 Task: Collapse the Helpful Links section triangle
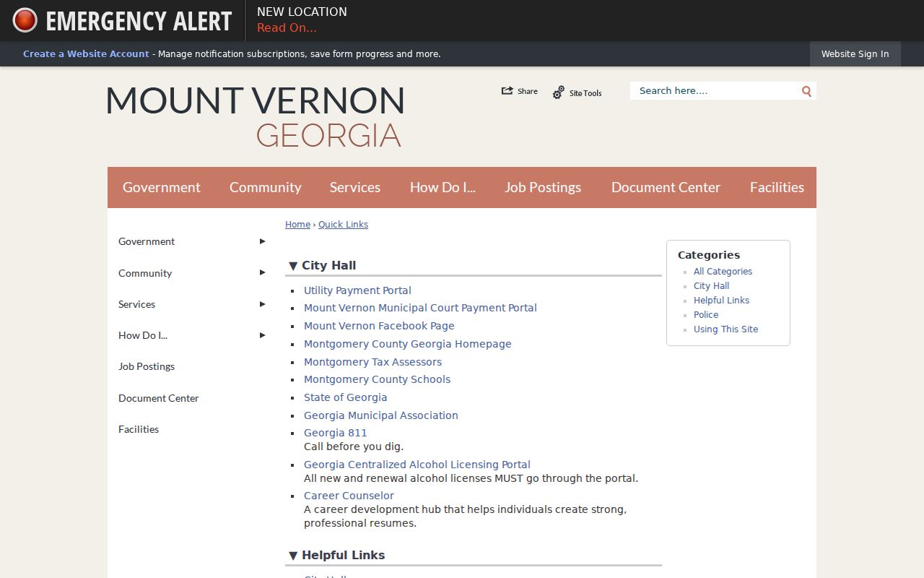click(x=293, y=556)
